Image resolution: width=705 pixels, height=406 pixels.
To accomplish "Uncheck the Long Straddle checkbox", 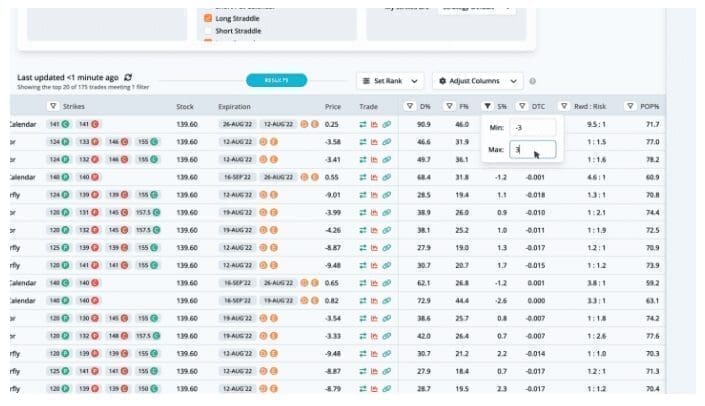I will click(x=208, y=18).
